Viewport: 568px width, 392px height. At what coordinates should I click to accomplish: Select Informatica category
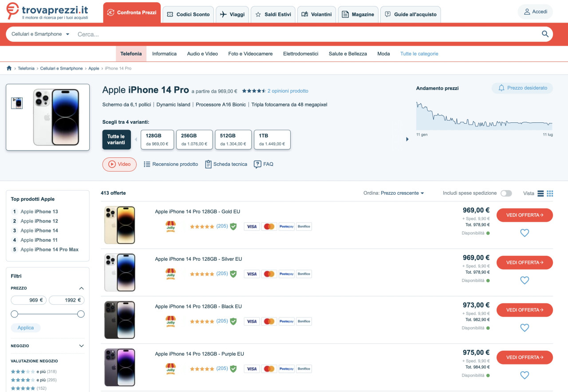point(164,54)
